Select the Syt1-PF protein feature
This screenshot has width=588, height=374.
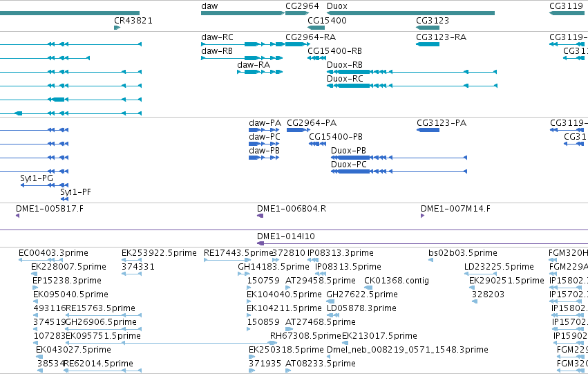64,199
